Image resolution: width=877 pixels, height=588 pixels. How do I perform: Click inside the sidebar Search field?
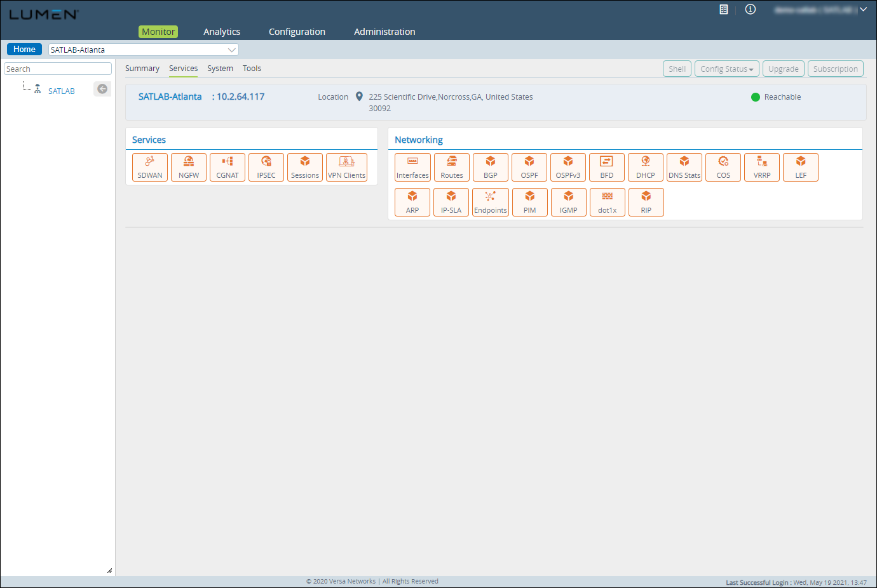(x=57, y=68)
